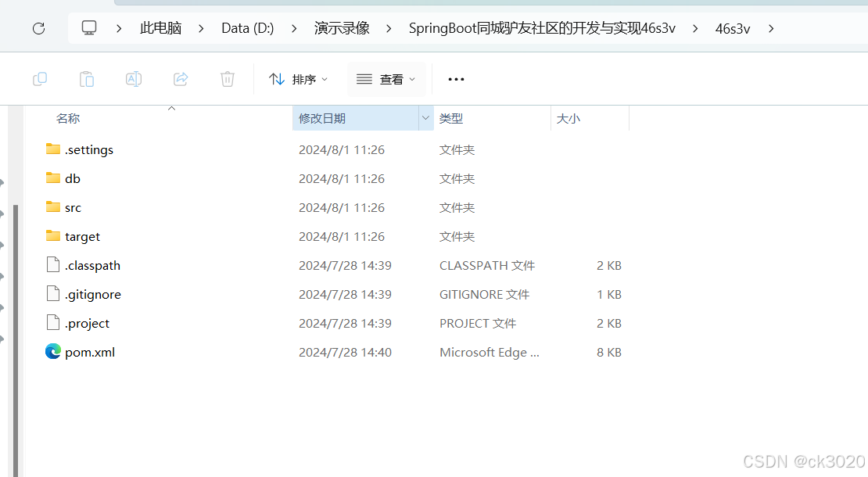868x477 pixels.
Task: Navigate to 演示录像 in breadcrumb
Action: coord(342,28)
